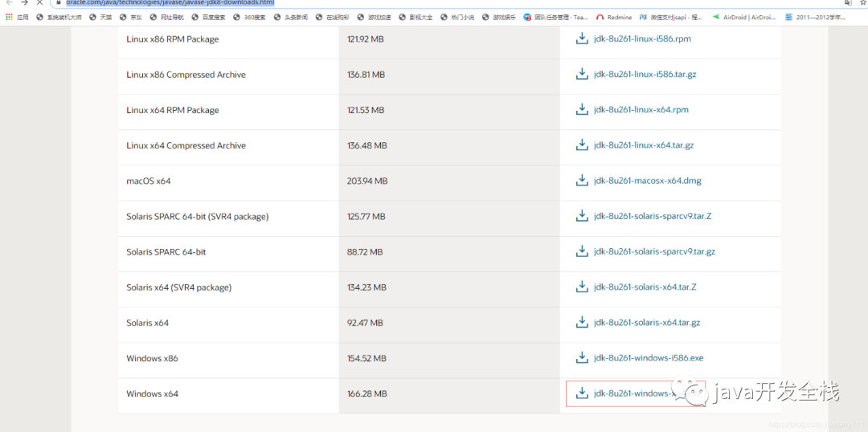Click download icon for jdk-8u261-solaris-sparcv9.tar.gz
868x432 pixels.
coord(582,251)
